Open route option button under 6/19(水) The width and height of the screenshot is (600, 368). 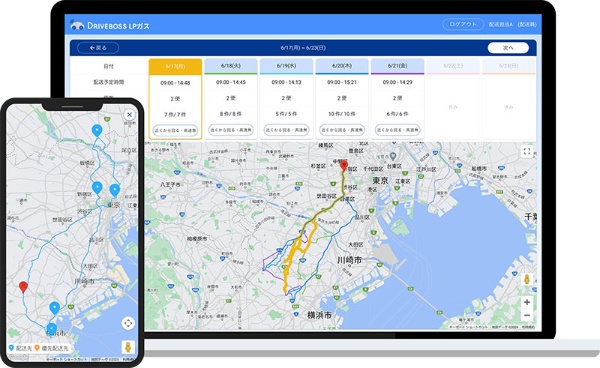click(286, 130)
